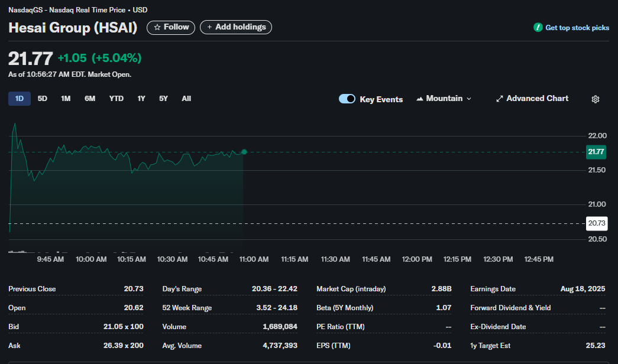Click the 9:45 AM time axis label
The width and height of the screenshot is (618, 364).
(50, 259)
